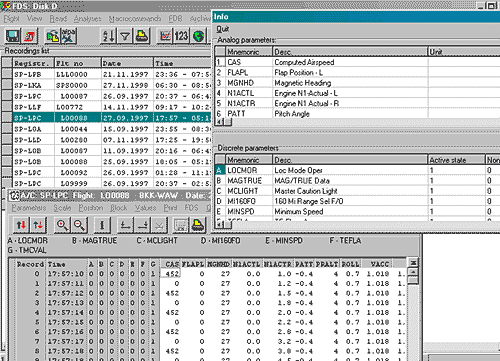Open the Analyses menu
The height and width of the screenshot is (361, 500).
pyautogui.click(x=87, y=19)
